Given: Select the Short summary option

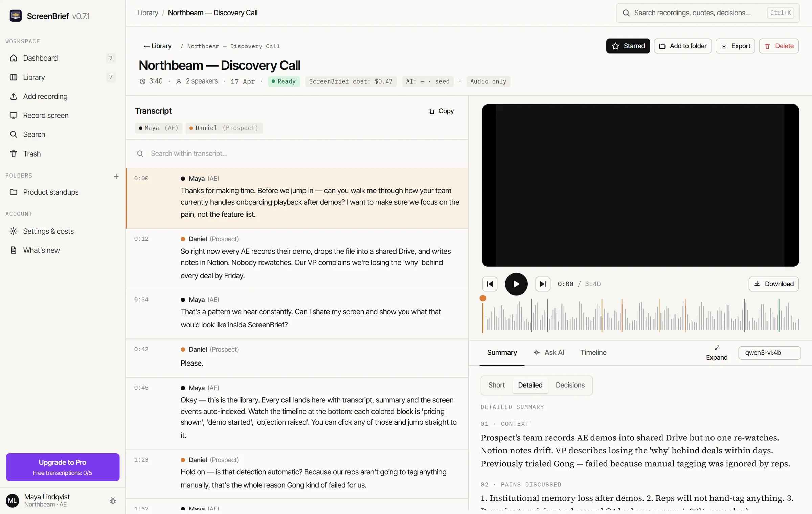Looking at the screenshot, I should (x=496, y=385).
